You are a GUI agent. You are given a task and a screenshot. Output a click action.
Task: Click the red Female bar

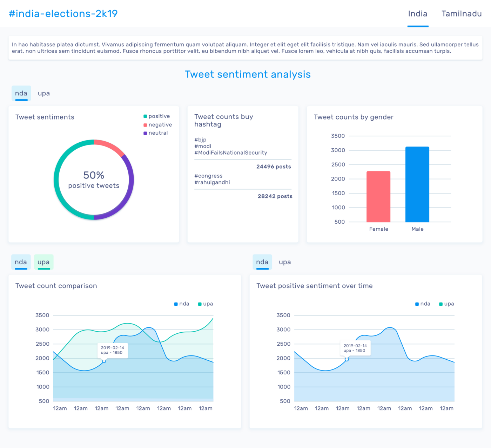tap(378, 196)
